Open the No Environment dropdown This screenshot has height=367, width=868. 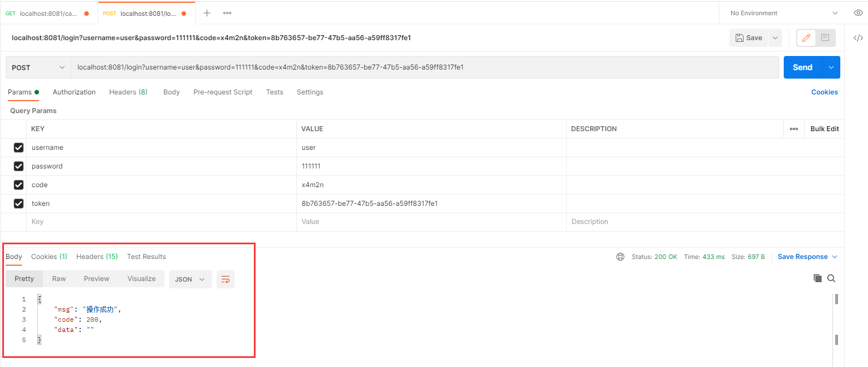click(x=783, y=13)
